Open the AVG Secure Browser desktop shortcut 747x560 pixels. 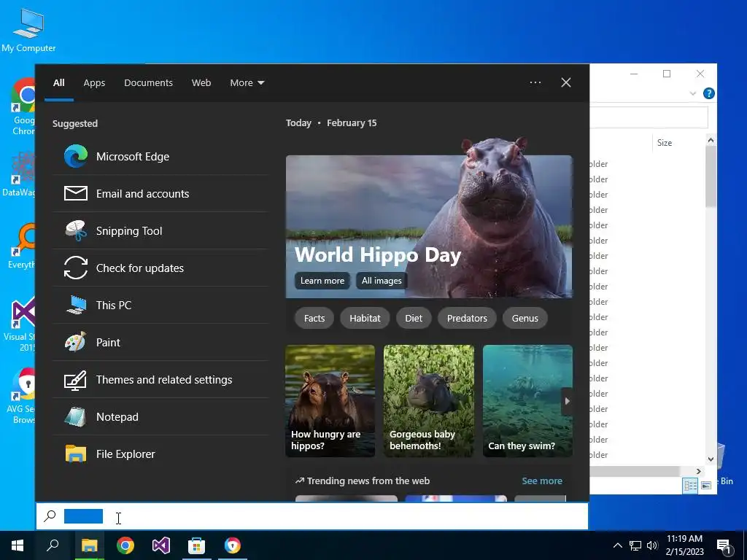(x=21, y=396)
